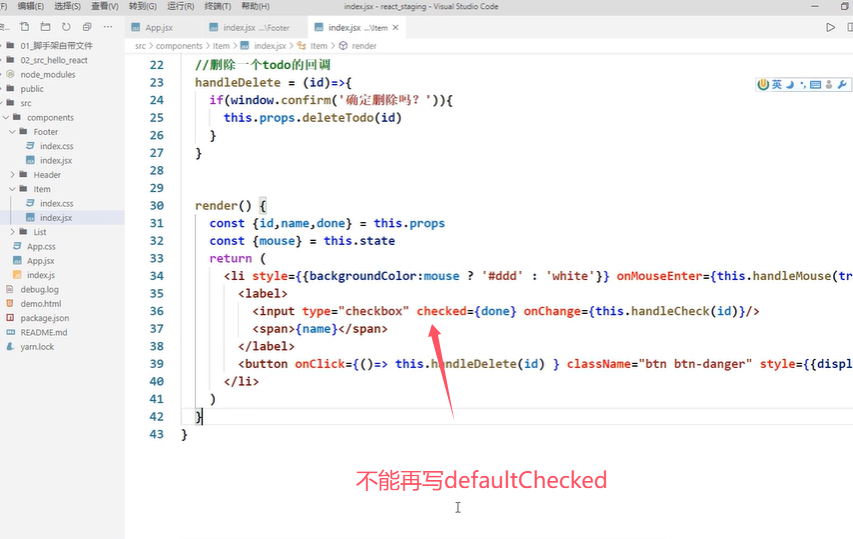Open explorer more actions (three dots)
Screen dimensions: 853x539
tap(108, 27)
